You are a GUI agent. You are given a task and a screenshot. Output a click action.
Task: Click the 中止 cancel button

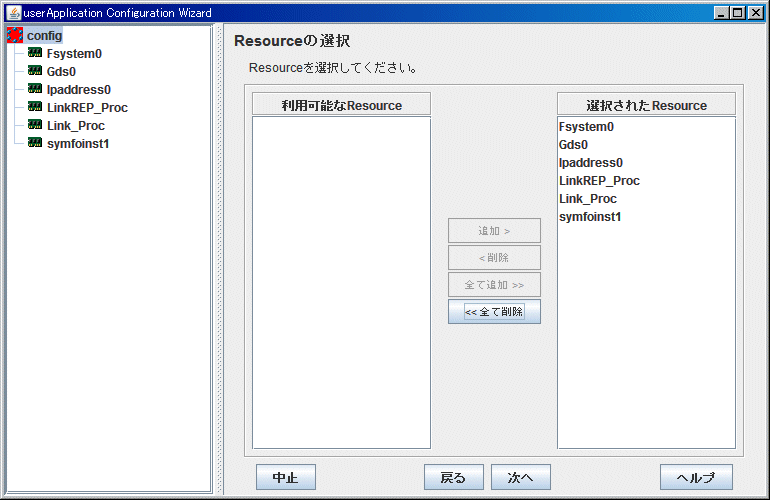[286, 477]
